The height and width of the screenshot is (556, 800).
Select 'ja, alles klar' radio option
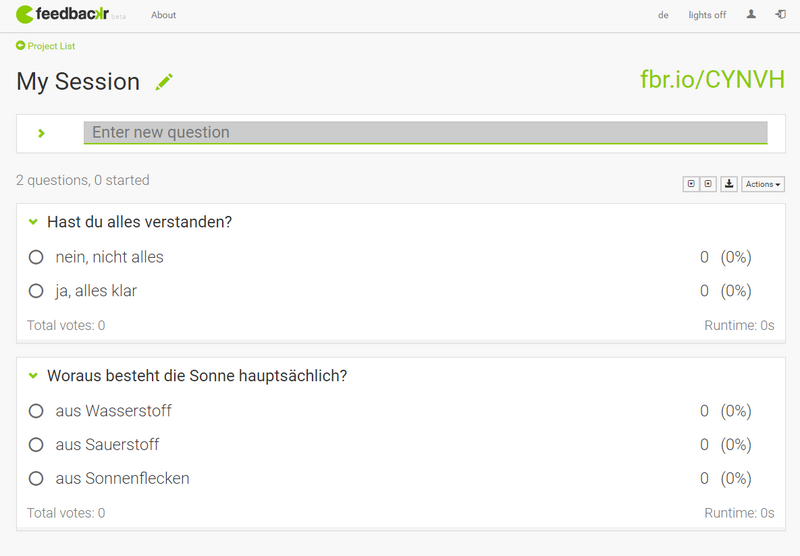(36, 291)
